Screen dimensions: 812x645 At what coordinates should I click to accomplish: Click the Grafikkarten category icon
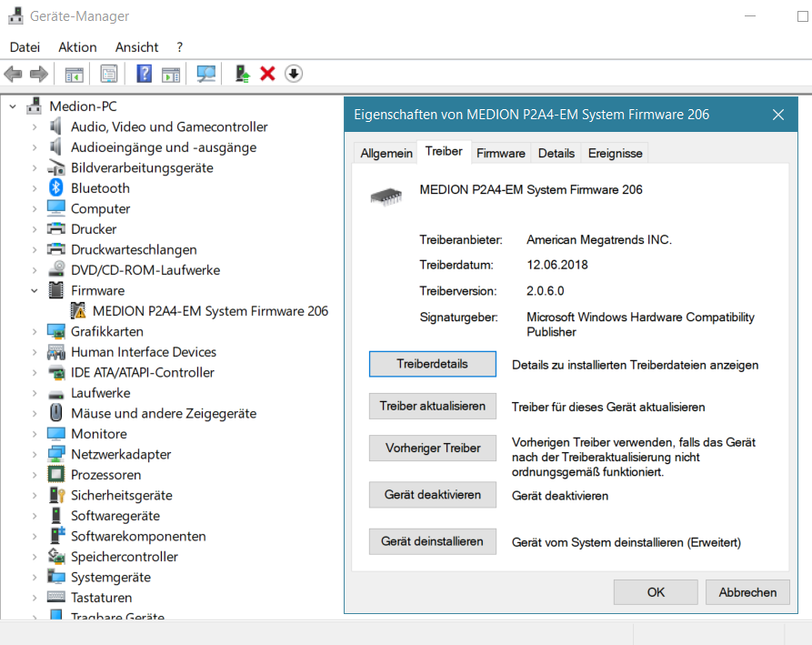click(56, 331)
